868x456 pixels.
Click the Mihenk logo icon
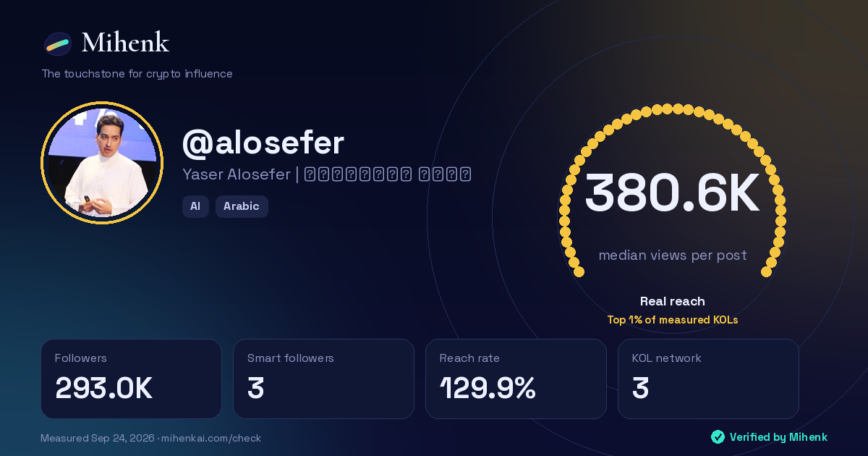point(58,44)
